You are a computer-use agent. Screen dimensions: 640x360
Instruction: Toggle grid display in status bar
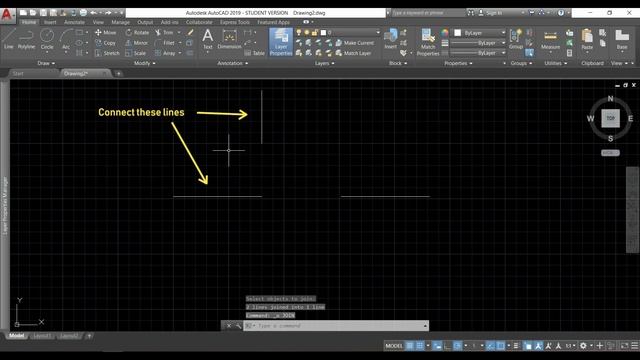pyautogui.click(x=410, y=346)
